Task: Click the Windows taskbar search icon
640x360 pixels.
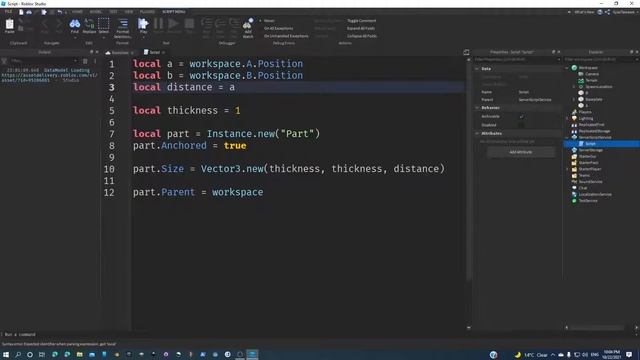Action: point(18,355)
